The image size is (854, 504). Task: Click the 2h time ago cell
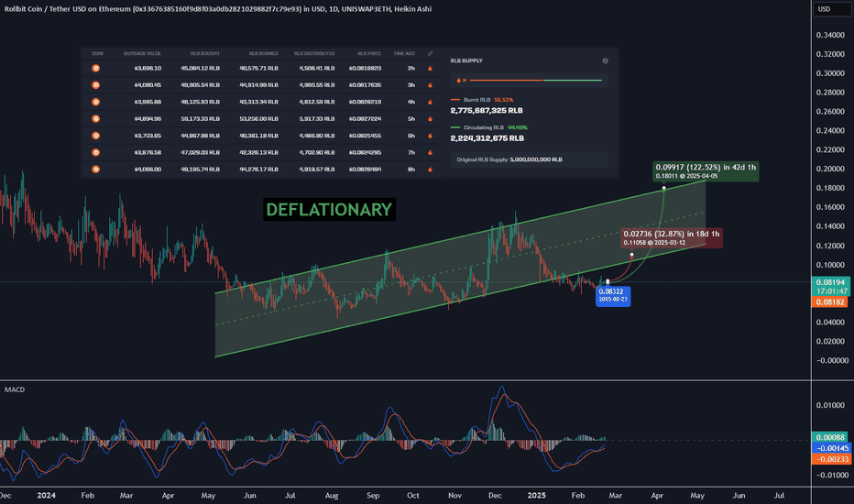(x=411, y=68)
